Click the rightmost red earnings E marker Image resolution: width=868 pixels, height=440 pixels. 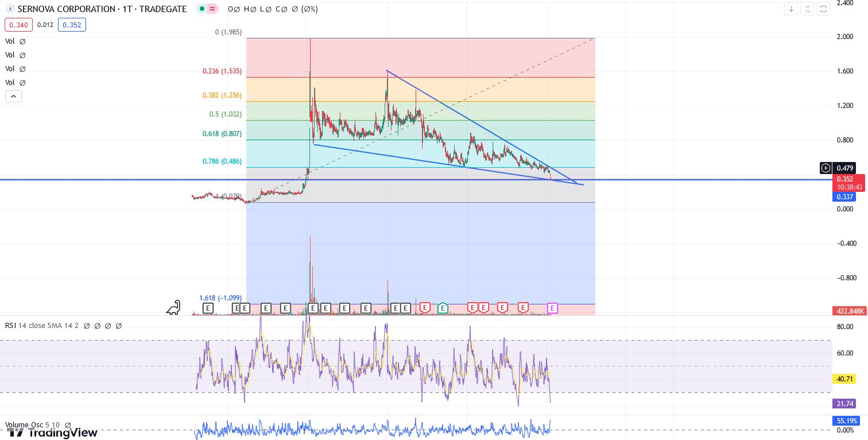point(523,308)
